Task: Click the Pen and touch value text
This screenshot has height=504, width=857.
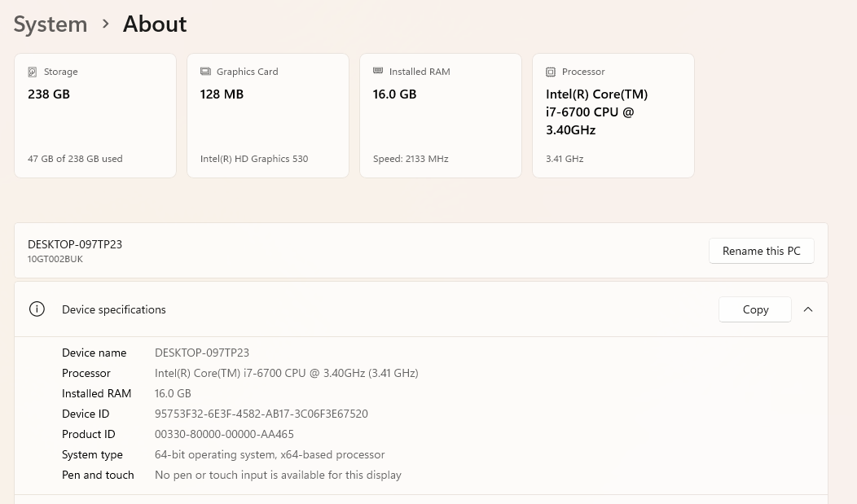Action: tap(278, 475)
